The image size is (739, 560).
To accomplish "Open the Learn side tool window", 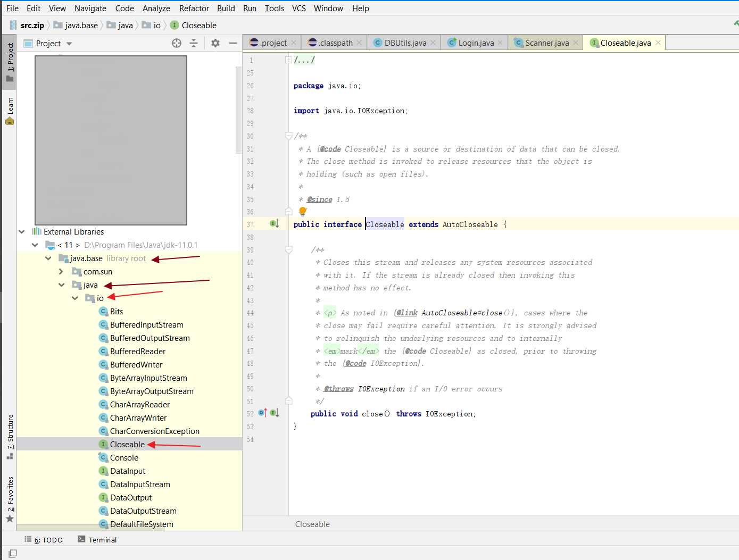I will tap(10, 111).
